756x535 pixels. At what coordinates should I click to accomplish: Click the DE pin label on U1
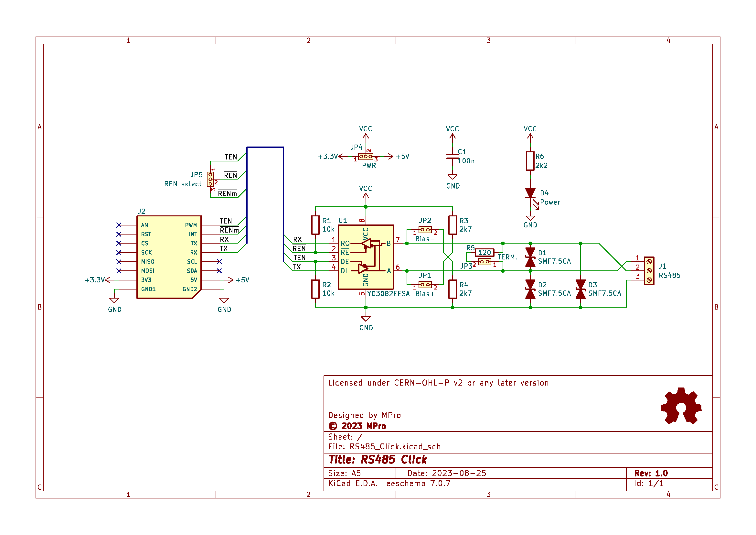pos(345,262)
